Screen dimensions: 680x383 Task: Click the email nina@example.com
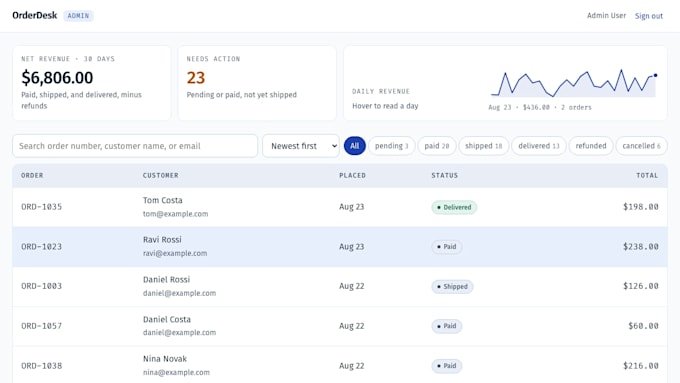177,372
